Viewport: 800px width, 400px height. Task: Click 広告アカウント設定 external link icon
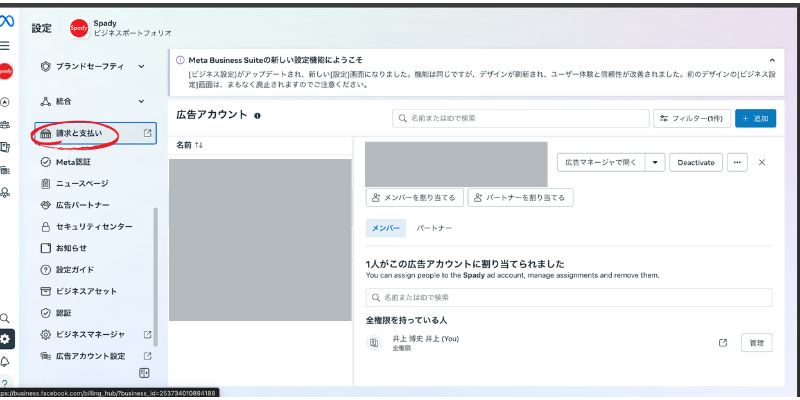pos(147,356)
